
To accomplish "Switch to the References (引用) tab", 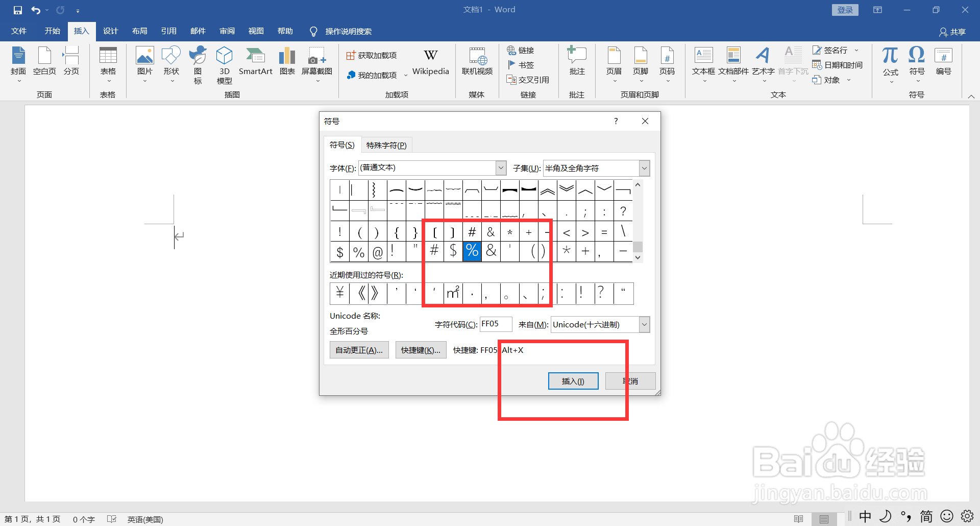I will coord(169,31).
